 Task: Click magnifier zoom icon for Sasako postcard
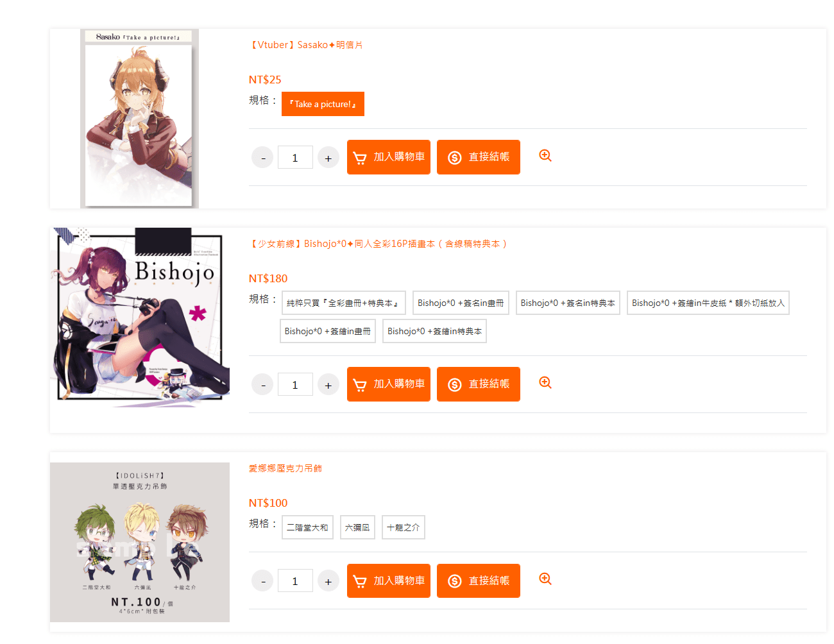(545, 156)
